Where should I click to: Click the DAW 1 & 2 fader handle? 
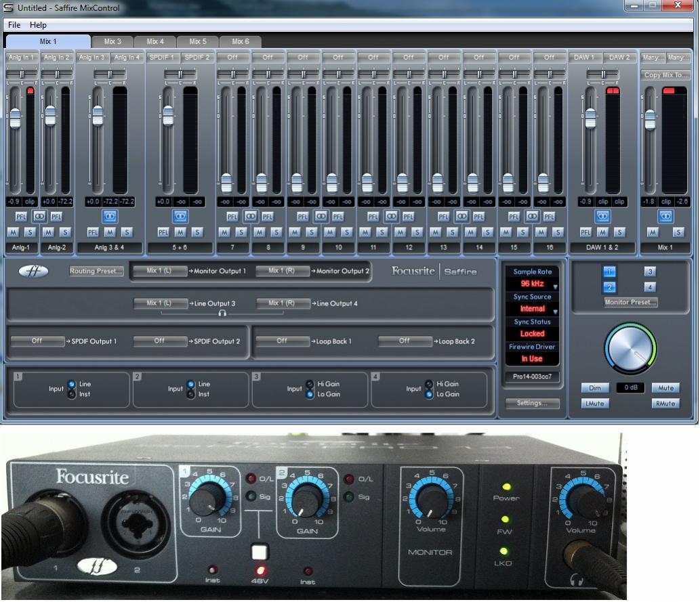pos(590,118)
